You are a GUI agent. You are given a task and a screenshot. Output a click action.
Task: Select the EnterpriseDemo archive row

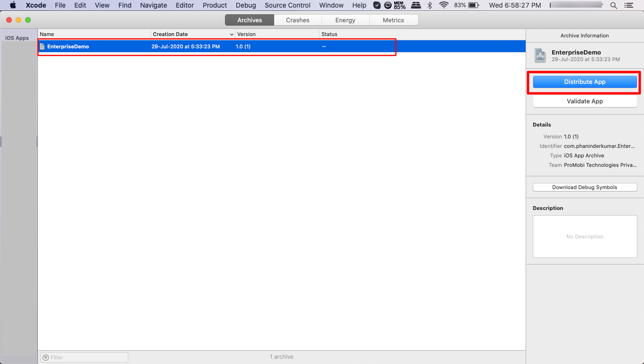pyautogui.click(x=282, y=46)
